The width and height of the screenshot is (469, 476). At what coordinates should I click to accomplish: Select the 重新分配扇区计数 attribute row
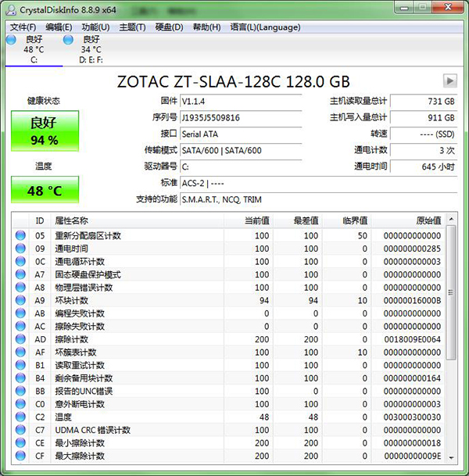(229, 235)
